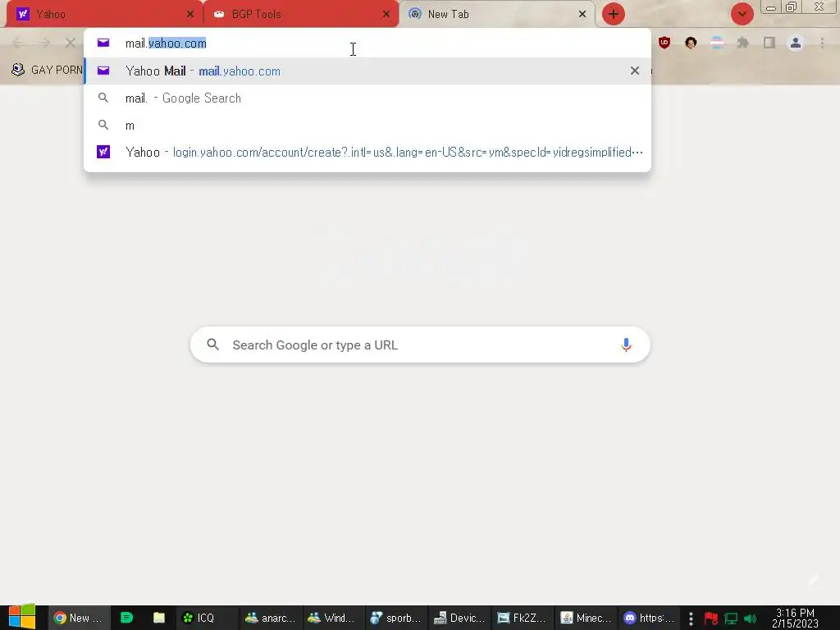This screenshot has height=630, width=840.
Task: Open the Extensions puzzle menu
Action: tap(743, 43)
